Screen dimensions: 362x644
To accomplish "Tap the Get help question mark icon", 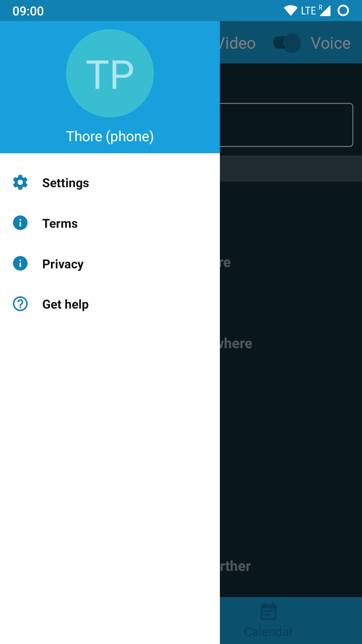I will tap(20, 304).
